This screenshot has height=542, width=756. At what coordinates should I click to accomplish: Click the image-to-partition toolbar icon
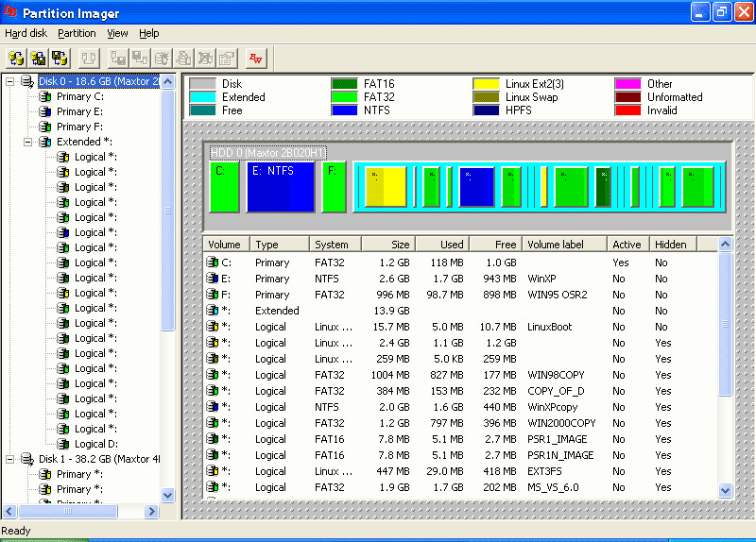pos(140,59)
